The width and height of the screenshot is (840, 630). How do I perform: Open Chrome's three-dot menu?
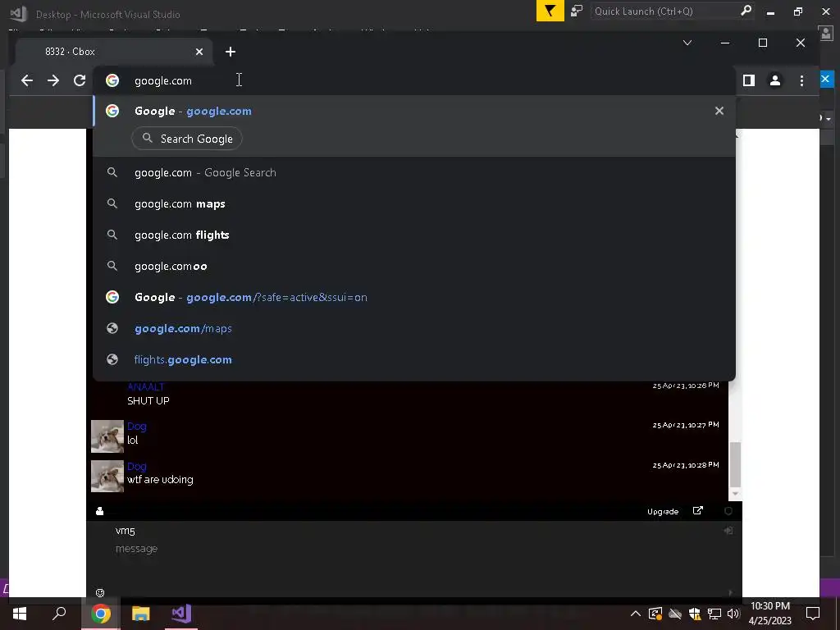pos(801,80)
